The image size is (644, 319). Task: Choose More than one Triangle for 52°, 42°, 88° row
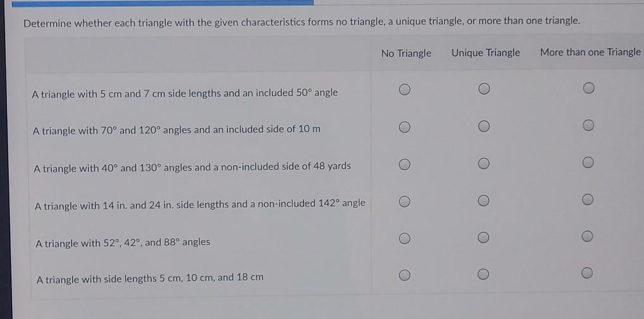(588, 237)
